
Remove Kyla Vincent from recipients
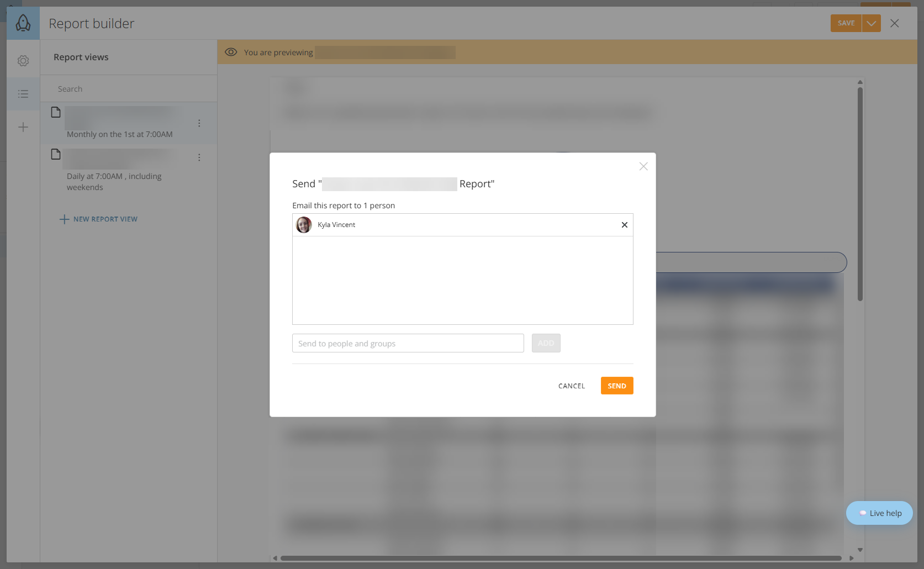click(625, 225)
